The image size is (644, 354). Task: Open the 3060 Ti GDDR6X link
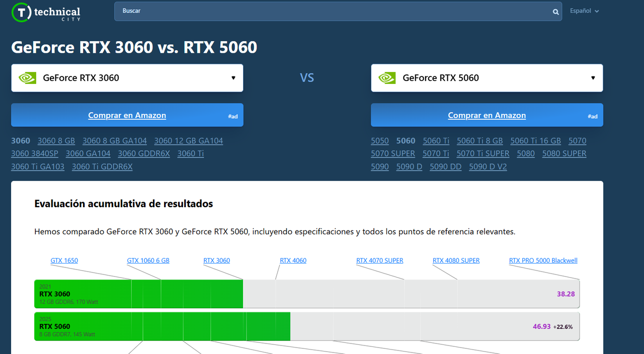click(102, 166)
